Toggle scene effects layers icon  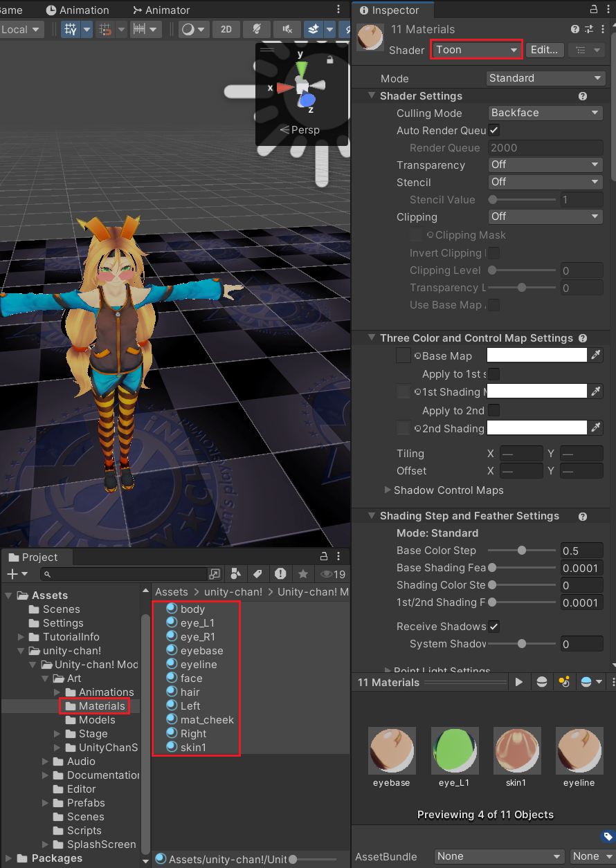pyautogui.click(x=314, y=30)
